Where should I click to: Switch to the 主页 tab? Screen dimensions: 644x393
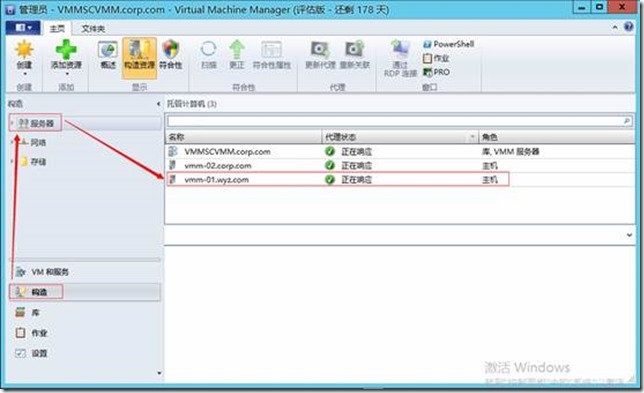tap(57, 28)
